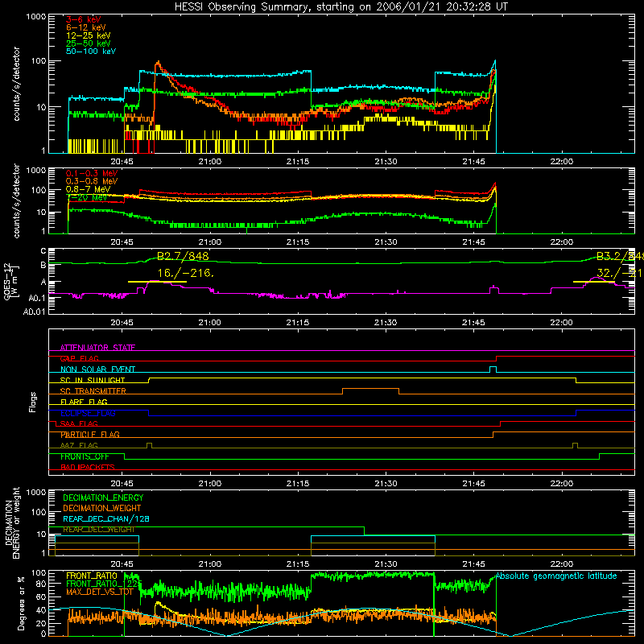Click the DECIMATION_ENERGY legend label
Image resolution: width=644 pixels, height=644 pixels.
(x=103, y=497)
